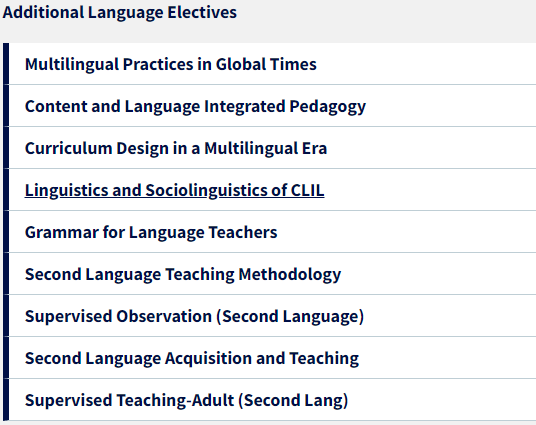
Task: Click the blue bar beside Multilingual Practices row
Action: tap(6, 64)
